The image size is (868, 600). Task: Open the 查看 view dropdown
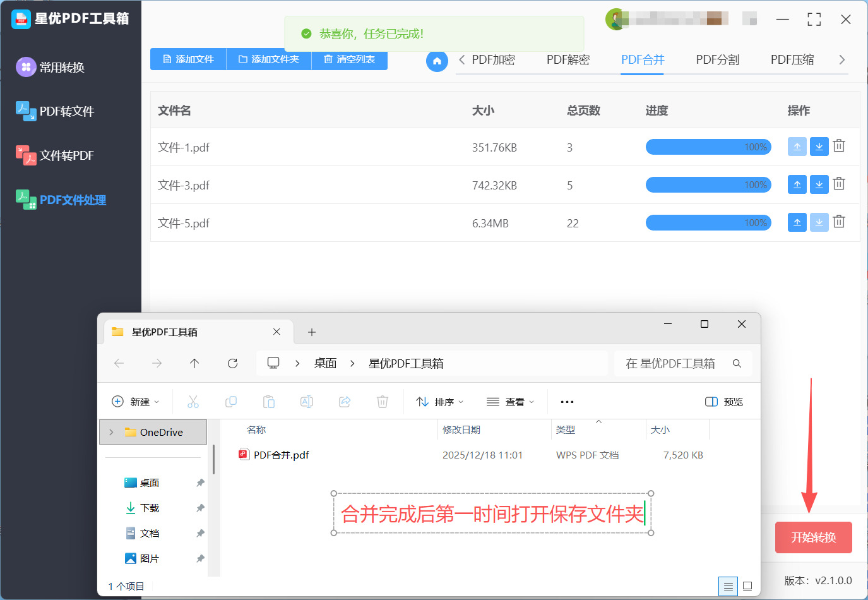pos(511,402)
